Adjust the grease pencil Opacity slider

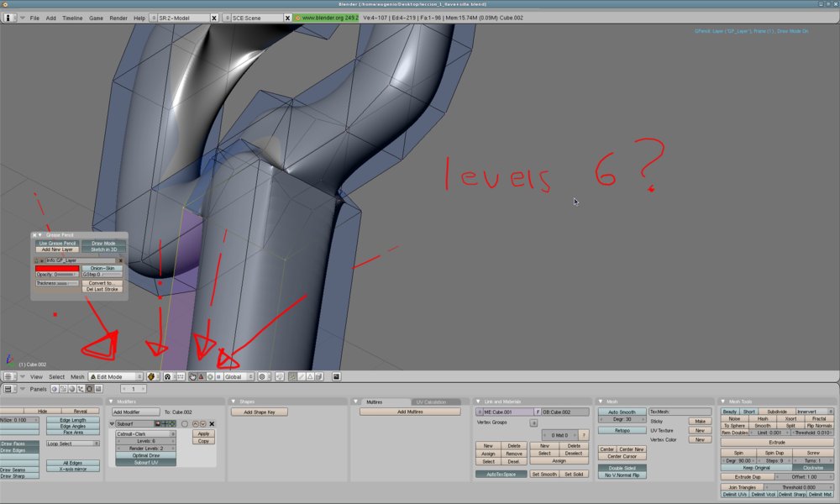pos(57,274)
